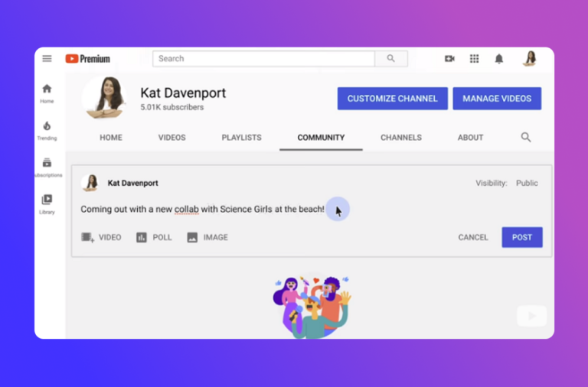Click the channel search magnifier icon
The image size is (588, 387).
pos(526,137)
